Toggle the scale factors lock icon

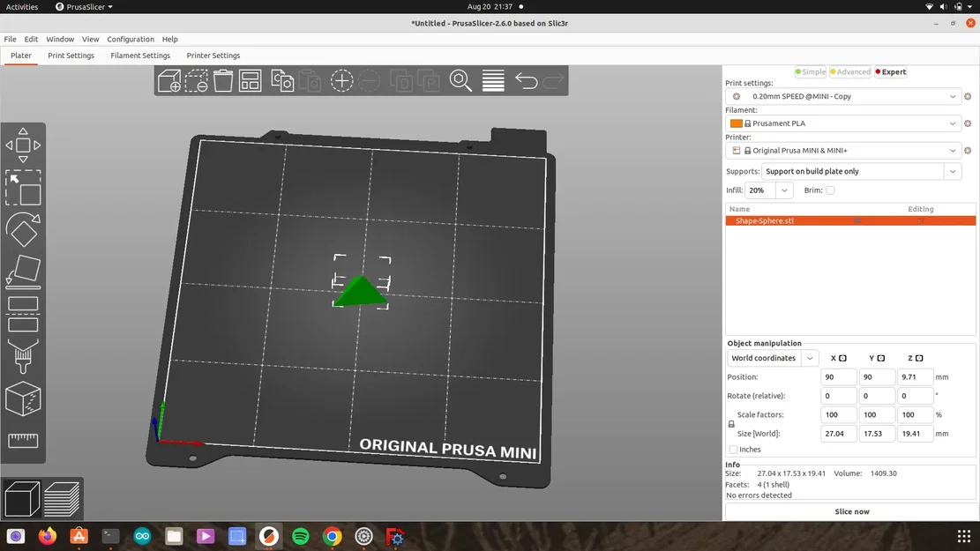tap(731, 424)
